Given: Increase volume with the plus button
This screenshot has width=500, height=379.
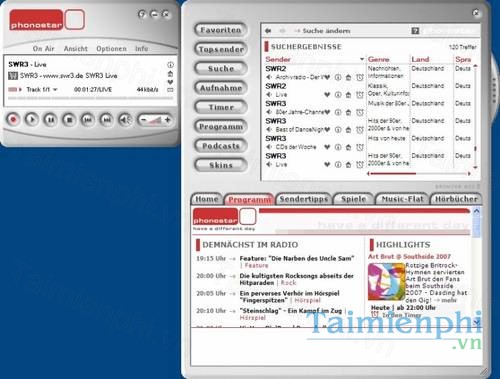Looking at the screenshot, I should 168,120.
